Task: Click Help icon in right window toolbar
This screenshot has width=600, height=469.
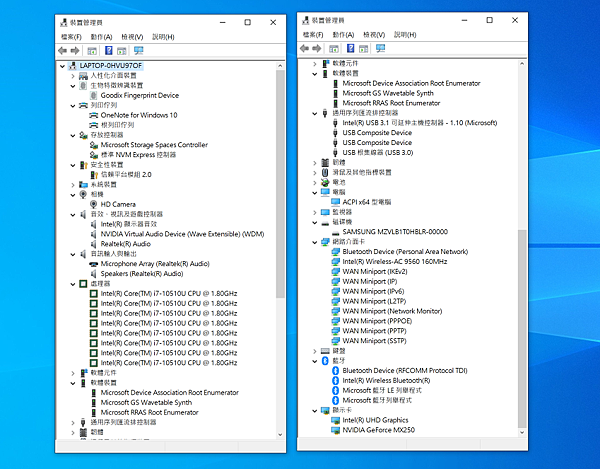Action: click(x=351, y=48)
